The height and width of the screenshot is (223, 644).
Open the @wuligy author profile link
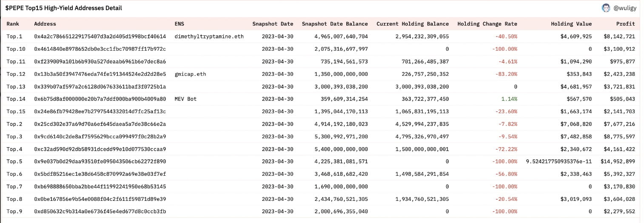(625, 8)
